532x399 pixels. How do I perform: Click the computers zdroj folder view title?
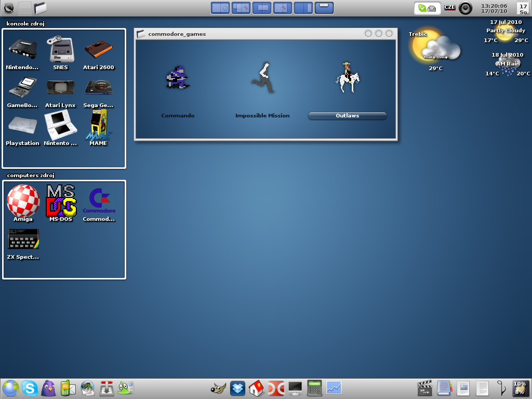pos(31,176)
